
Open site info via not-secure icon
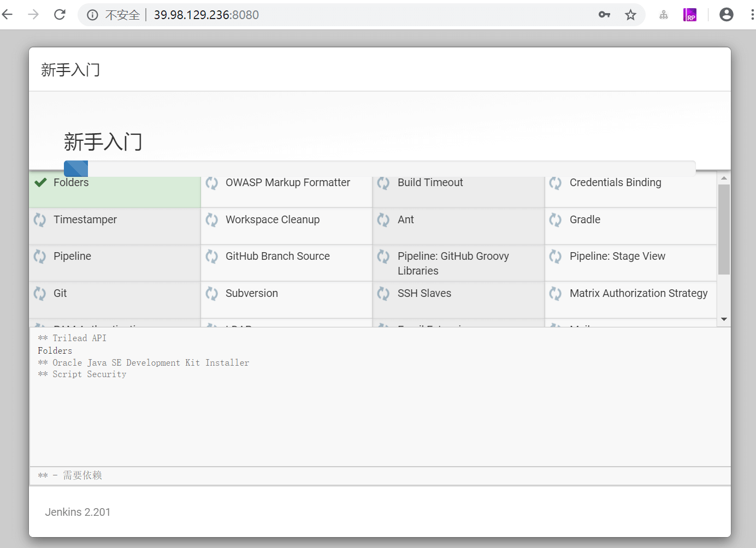pyautogui.click(x=92, y=15)
